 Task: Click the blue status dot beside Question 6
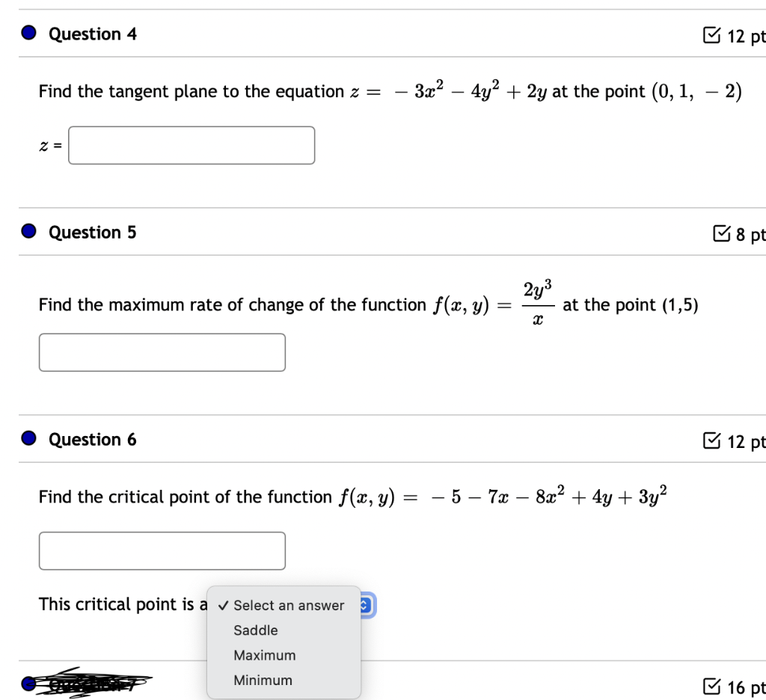pos(28,438)
